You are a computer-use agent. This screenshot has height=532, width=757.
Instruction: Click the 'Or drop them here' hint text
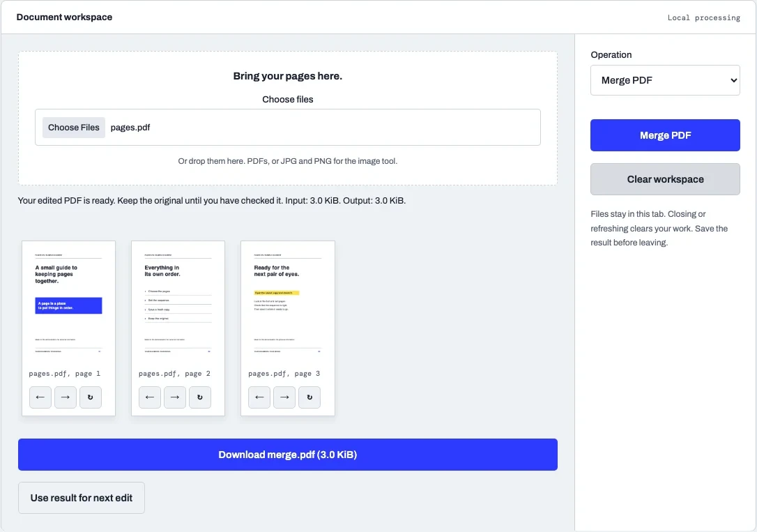(x=288, y=161)
